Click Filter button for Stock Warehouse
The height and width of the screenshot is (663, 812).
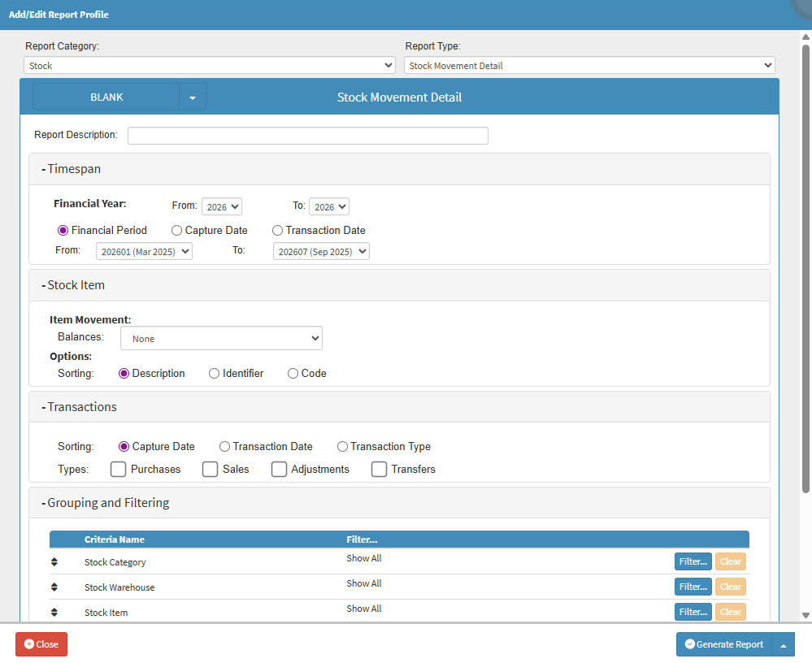click(x=693, y=587)
